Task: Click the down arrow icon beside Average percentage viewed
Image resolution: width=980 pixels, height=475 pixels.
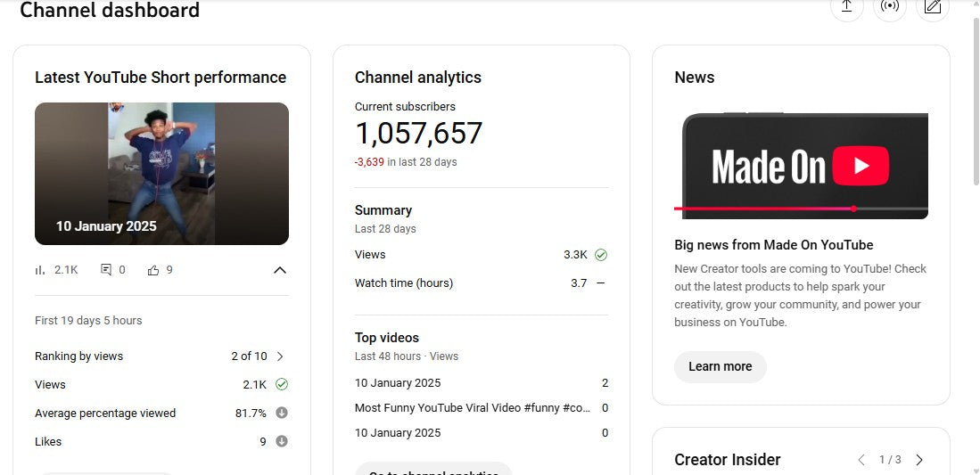Action: click(x=282, y=413)
